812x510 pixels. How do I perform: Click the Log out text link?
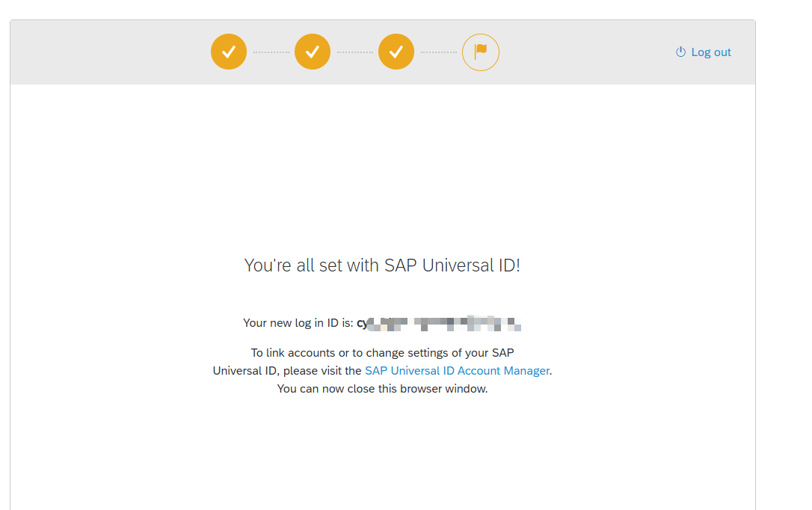click(711, 52)
